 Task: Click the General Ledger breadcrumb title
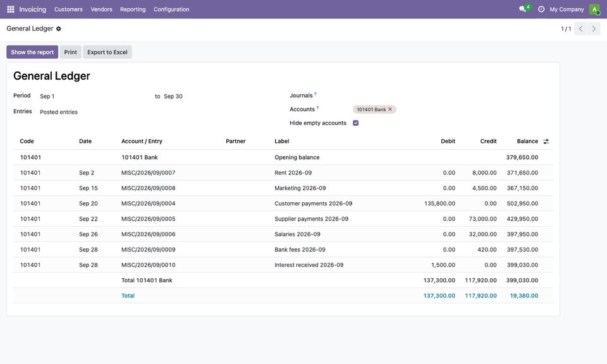30,28
